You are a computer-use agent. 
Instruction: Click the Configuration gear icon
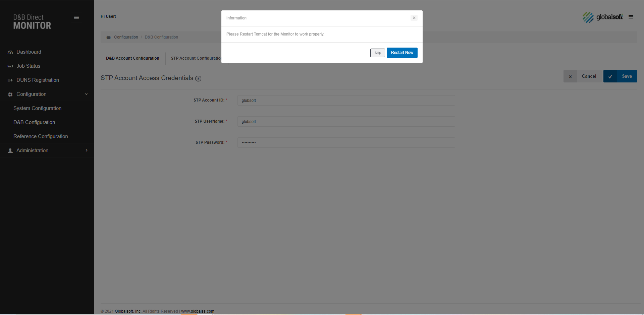(10, 94)
